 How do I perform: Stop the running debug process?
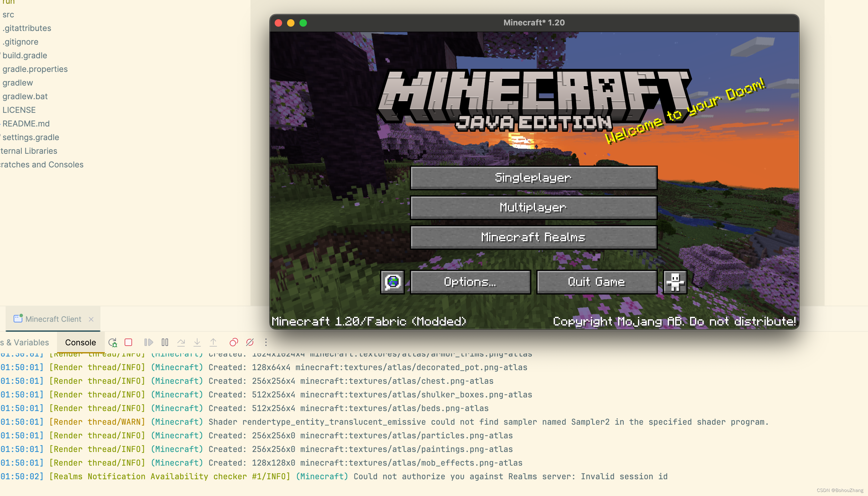click(x=128, y=342)
